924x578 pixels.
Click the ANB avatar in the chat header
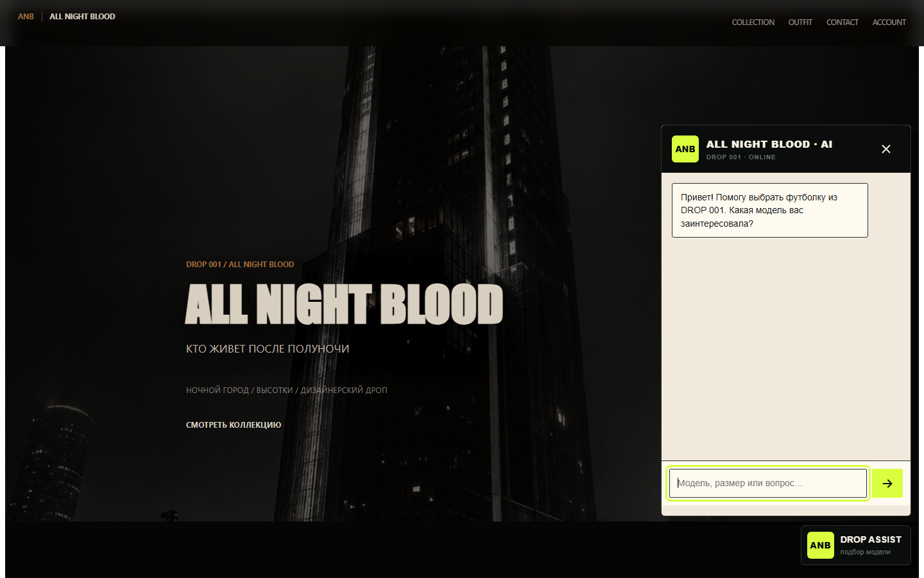coord(685,149)
